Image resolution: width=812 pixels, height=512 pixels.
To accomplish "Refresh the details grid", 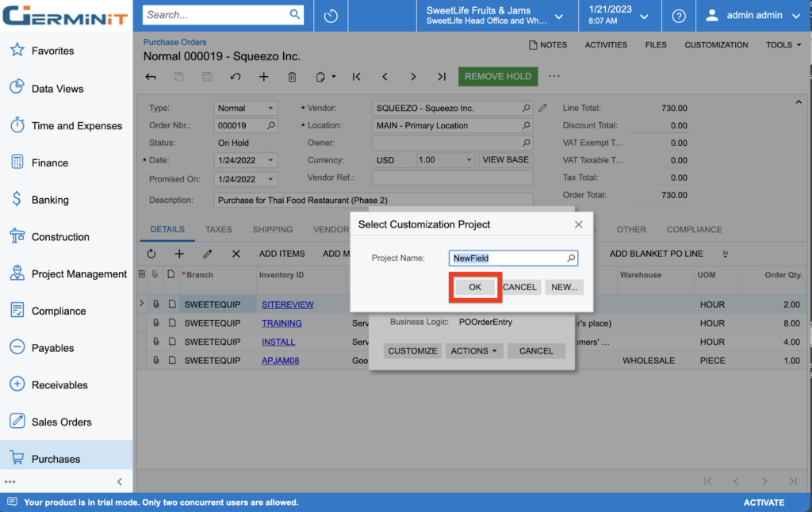I will tap(151, 254).
